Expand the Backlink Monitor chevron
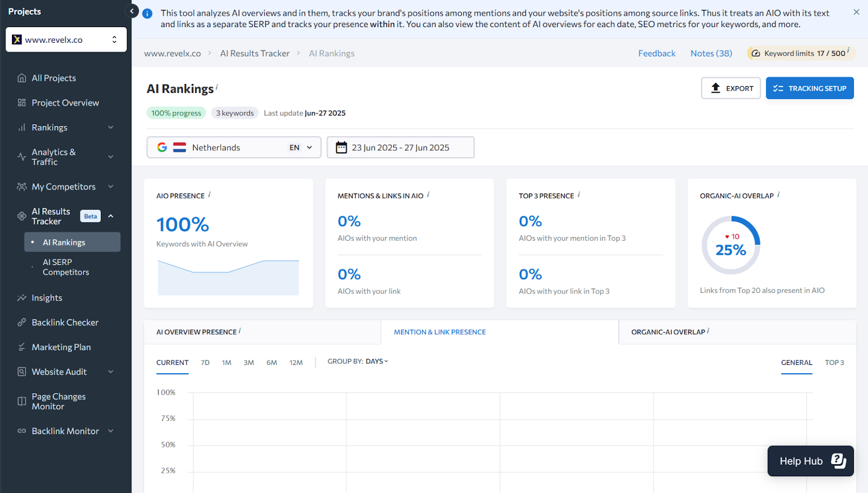Viewport: 868px width, 493px height. [111, 431]
